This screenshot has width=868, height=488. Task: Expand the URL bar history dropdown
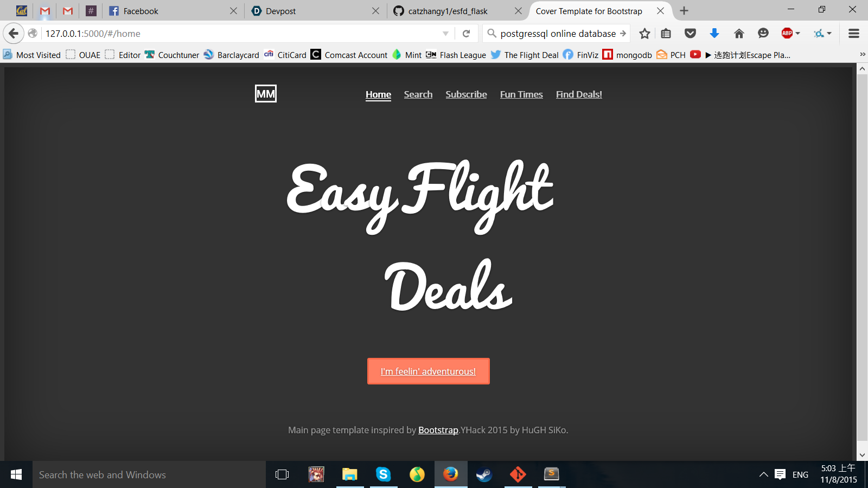pos(445,34)
